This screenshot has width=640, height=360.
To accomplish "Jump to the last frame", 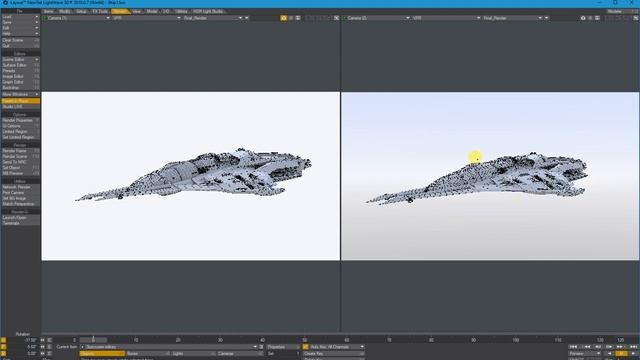I will pos(633,347).
